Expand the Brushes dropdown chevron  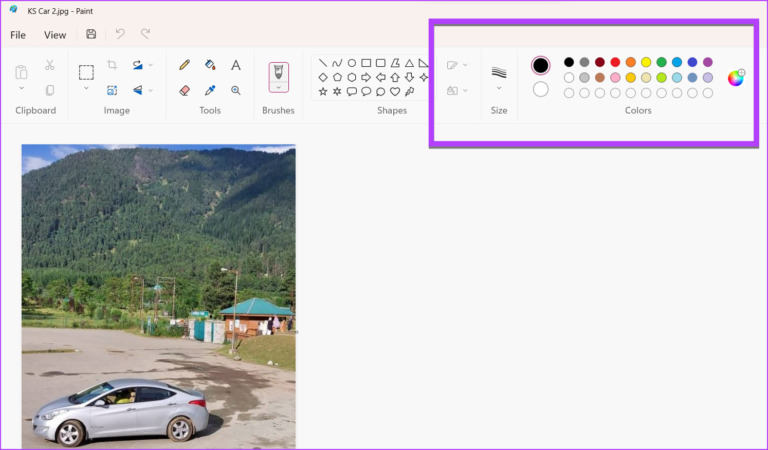tap(278, 88)
